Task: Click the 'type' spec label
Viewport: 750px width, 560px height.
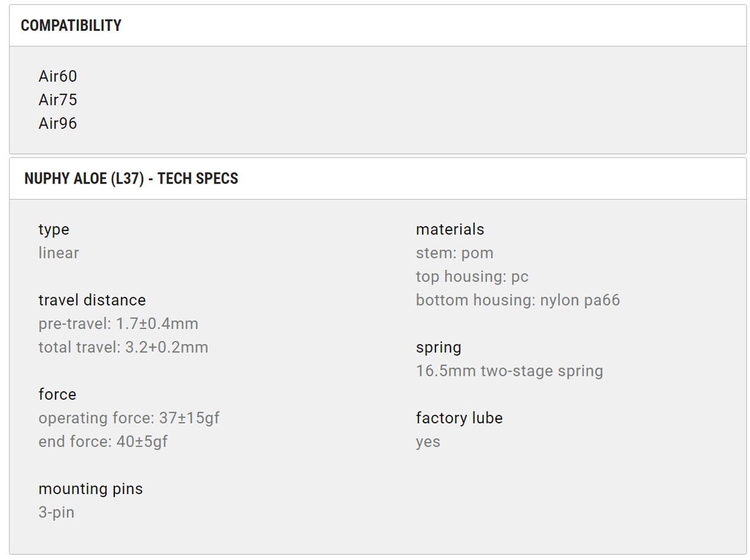Action: 54,230
